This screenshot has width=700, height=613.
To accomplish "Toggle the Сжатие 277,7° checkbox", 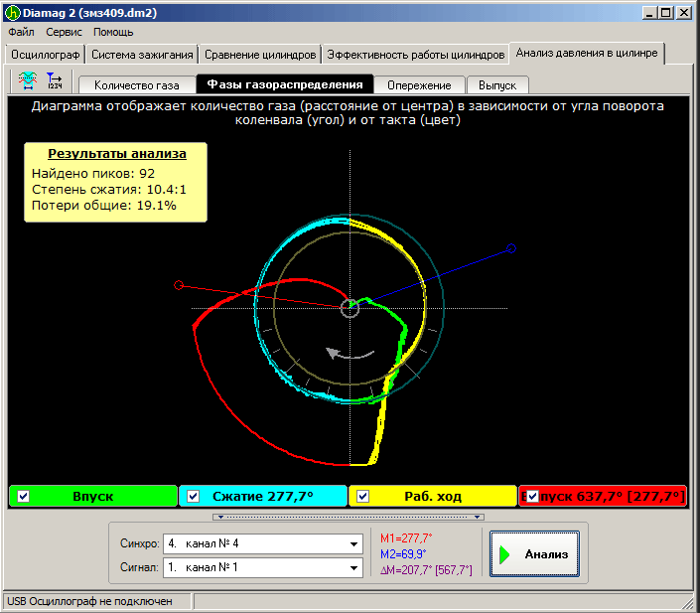I will tap(193, 497).
